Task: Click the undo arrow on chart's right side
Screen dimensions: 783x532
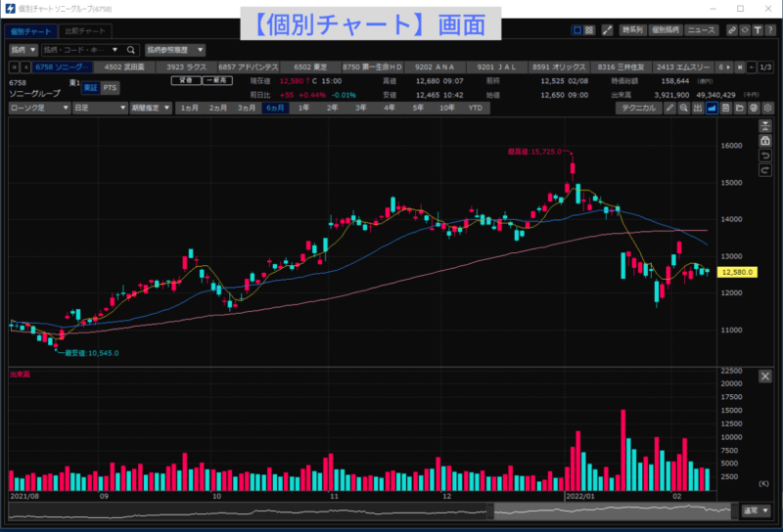Action: pos(765,155)
